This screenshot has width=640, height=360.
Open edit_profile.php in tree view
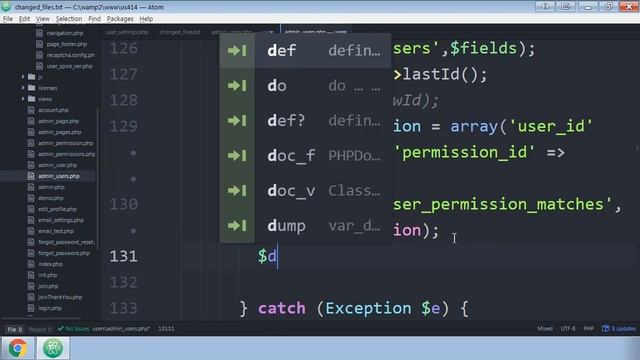58,209
